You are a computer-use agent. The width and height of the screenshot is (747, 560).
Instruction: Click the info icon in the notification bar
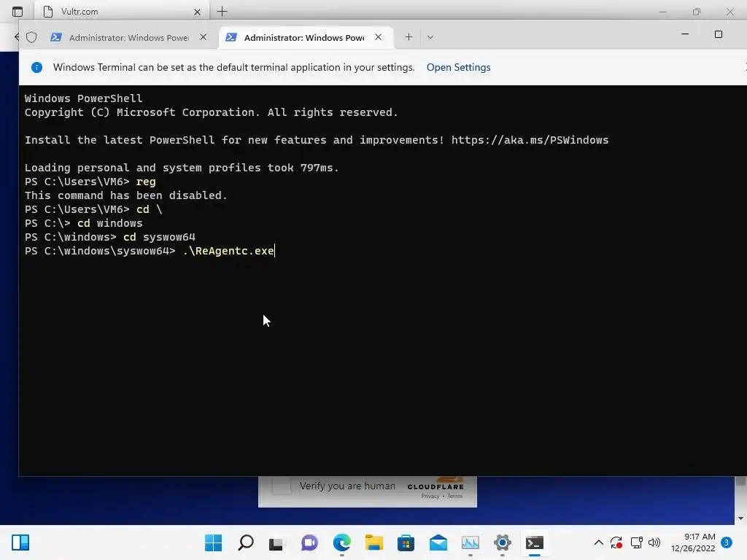(x=36, y=67)
